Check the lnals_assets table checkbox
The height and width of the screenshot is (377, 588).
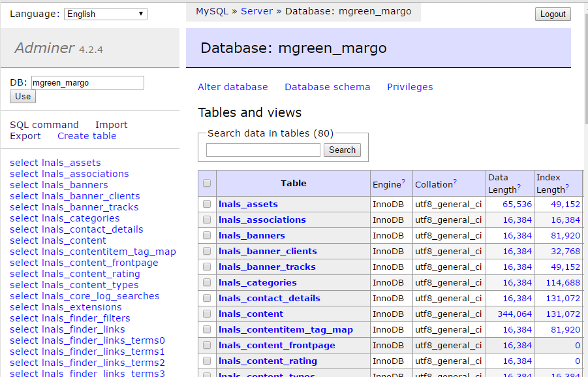[207, 205]
